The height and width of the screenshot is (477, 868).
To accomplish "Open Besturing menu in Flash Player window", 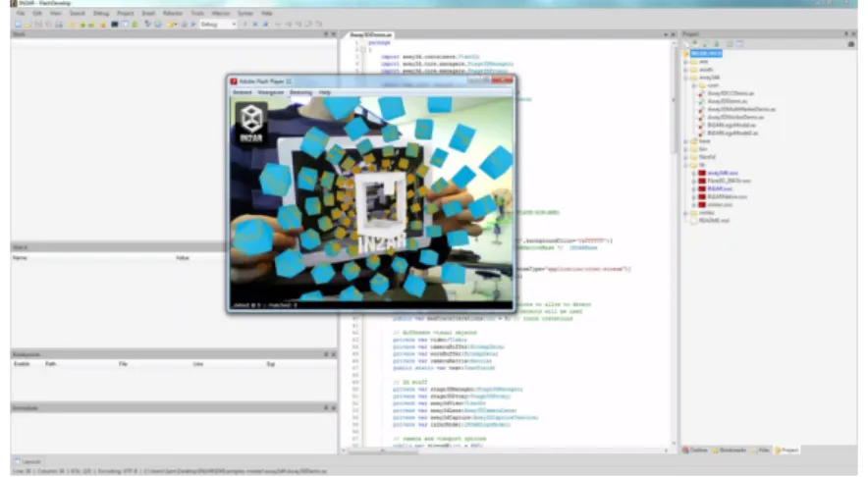I will coord(300,92).
